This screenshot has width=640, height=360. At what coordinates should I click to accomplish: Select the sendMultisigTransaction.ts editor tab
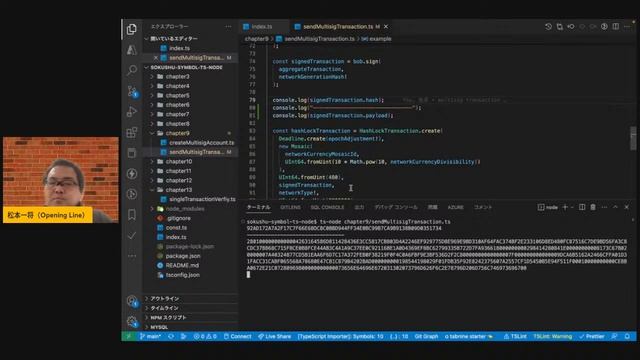point(338,27)
